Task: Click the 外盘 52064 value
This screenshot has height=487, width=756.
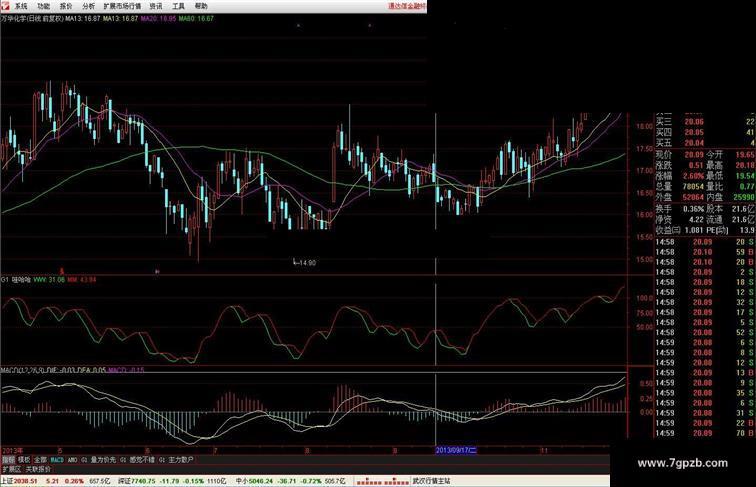Action: tap(693, 197)
